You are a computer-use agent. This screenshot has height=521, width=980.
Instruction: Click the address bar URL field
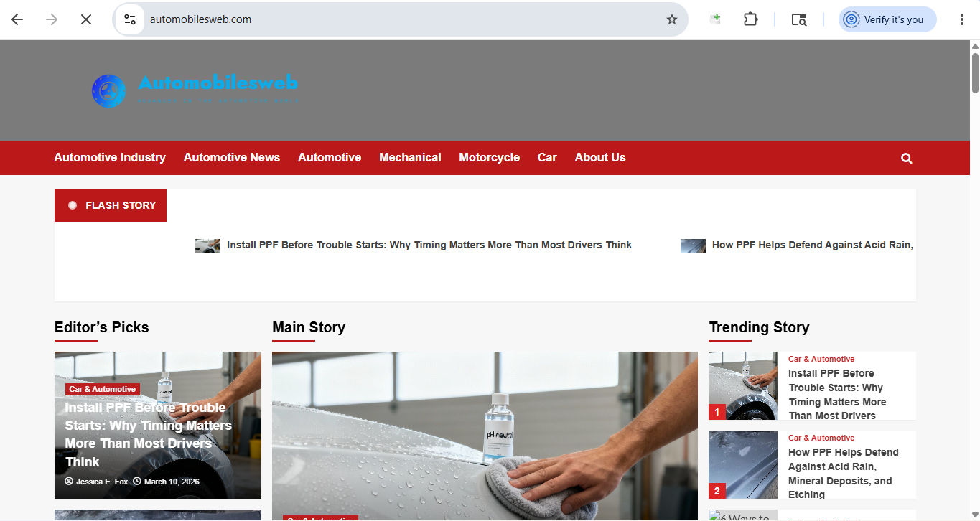(x=402, y=19)
